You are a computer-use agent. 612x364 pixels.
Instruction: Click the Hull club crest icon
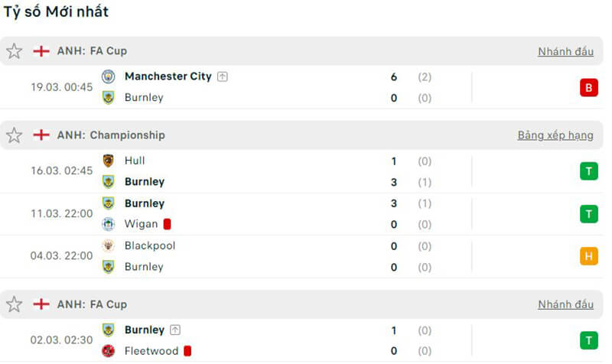click(109, 161)
